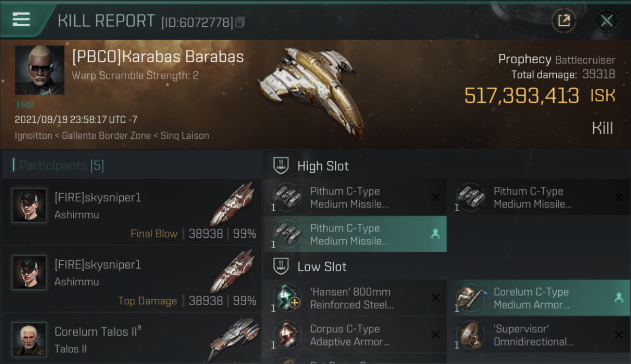Close the kill report window
Image resolution: width=631 pixels, height=364 pixels.
tap(606, 20)
